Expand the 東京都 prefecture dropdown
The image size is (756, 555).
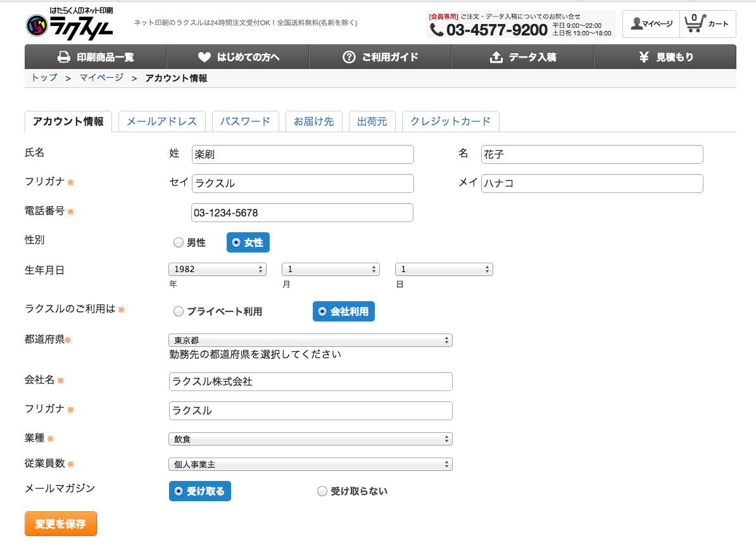[x=310, y=340]
